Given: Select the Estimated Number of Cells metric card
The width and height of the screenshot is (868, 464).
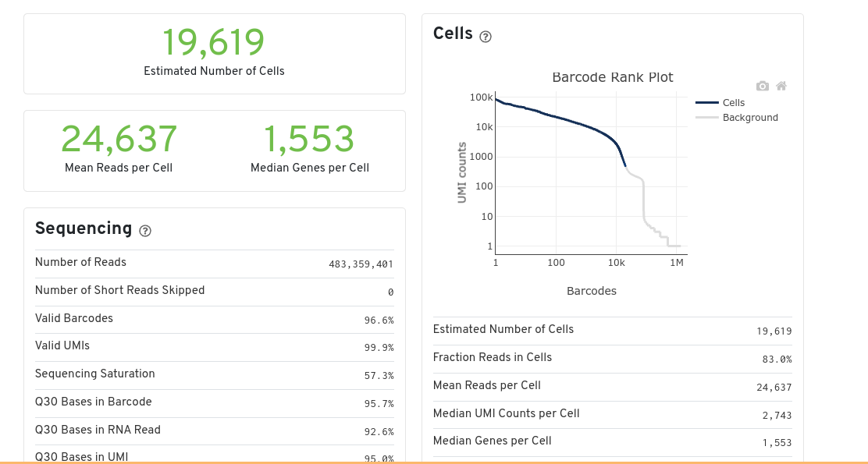Looking at the screenshot, I should [213, 53].
